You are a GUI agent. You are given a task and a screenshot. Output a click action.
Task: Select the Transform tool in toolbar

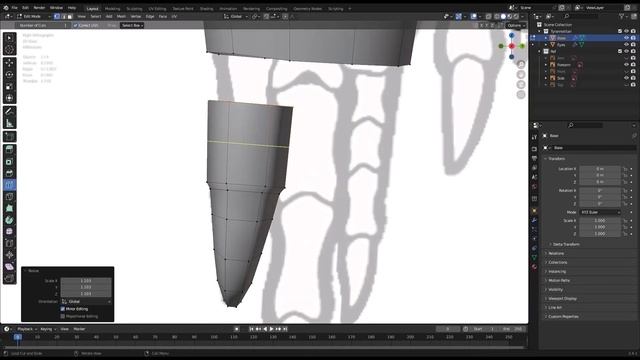[x=9, y=98]
